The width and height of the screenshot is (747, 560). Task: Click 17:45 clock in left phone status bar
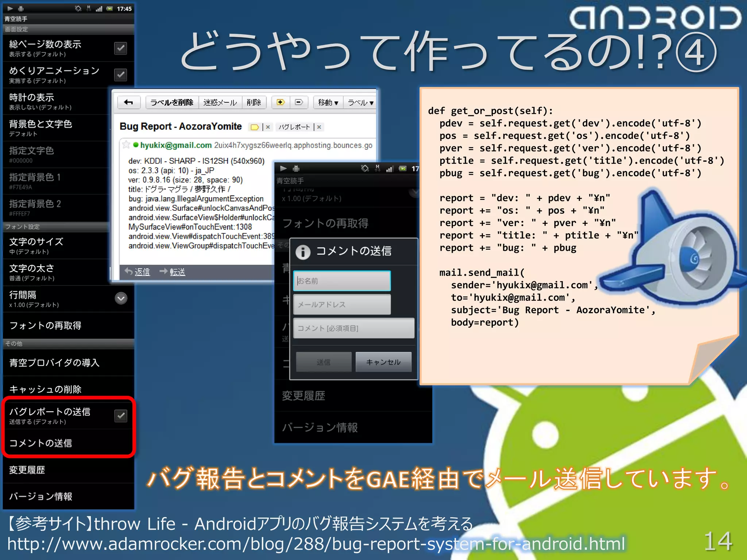pos(124,8)
